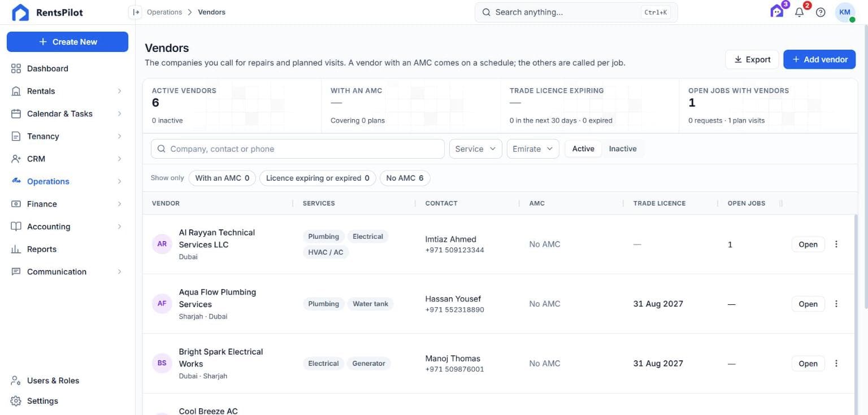
Task: Click the Settings gear icon
Action: (x=16, y=401)
